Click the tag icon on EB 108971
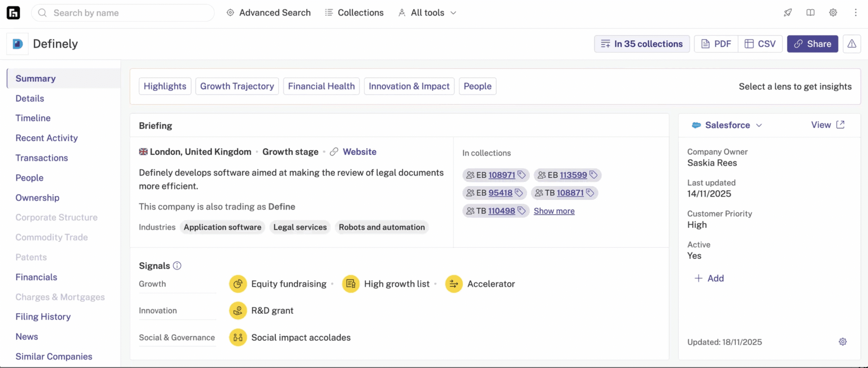868x368 pixels. [x=521, y=175]
